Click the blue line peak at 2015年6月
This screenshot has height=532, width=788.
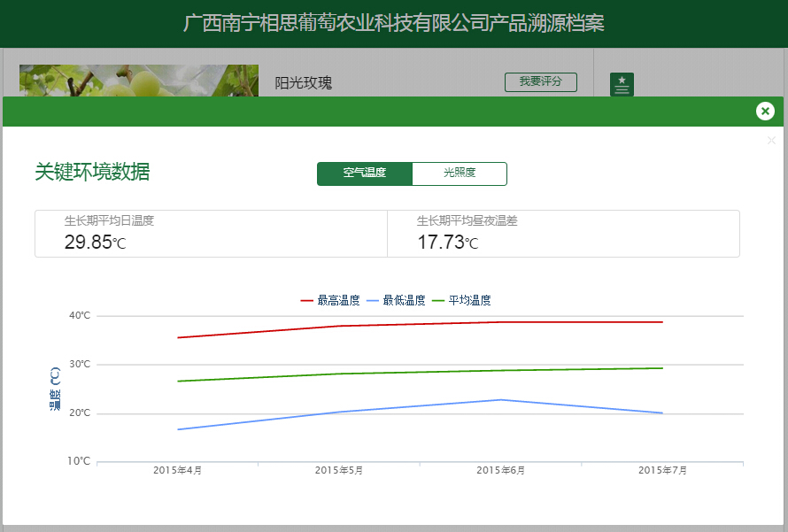[501, 399]
